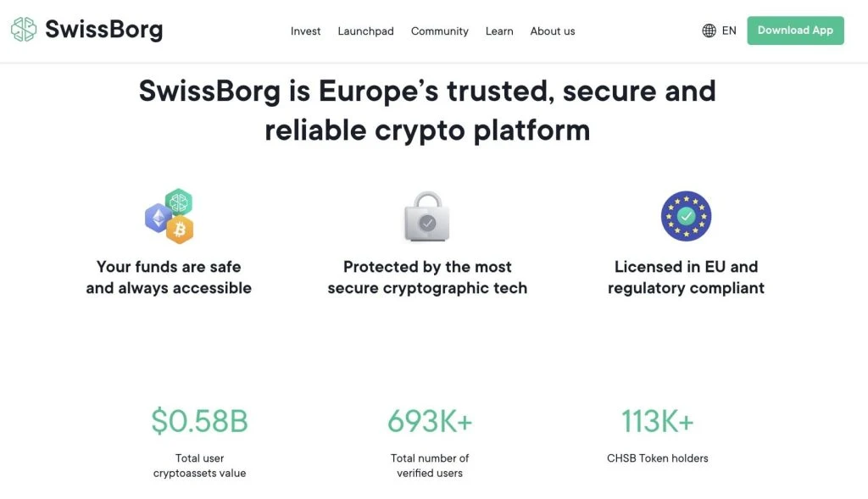The height and width of the screenshot is (499, 868).
Task: Expand the Invest menu
Action: pyautogui.click(x=305, y=30)
